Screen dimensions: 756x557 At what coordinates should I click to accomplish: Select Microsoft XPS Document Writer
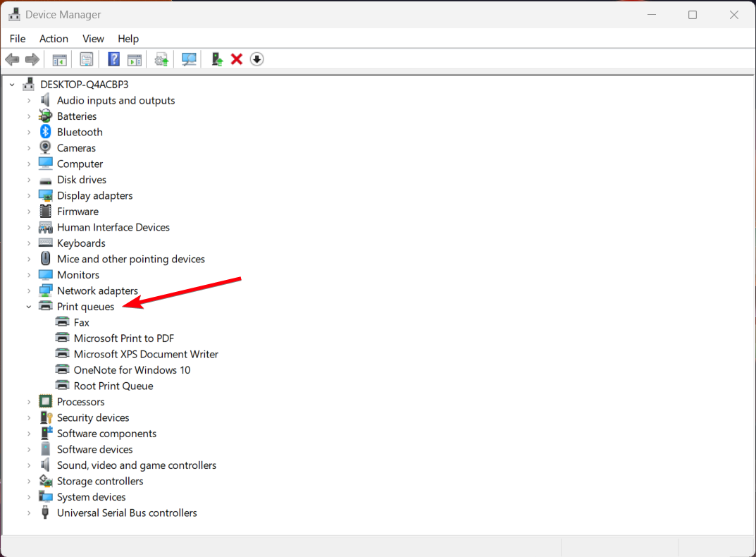pyautogui.click(x=146, y=354)
